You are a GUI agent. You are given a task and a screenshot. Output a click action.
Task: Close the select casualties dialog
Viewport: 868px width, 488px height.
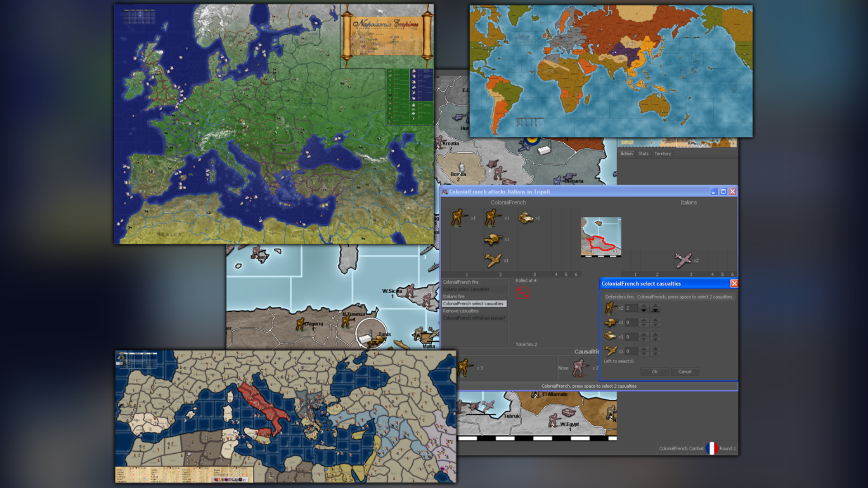point(734,283)
